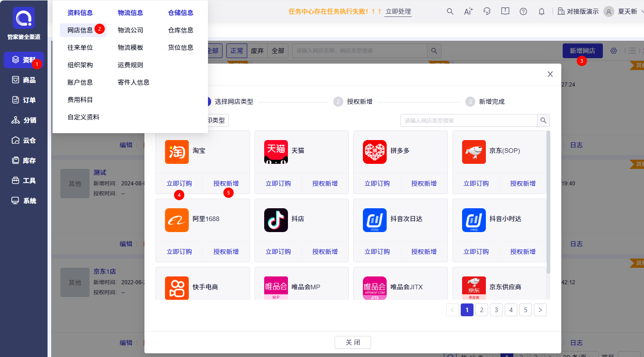Viewport: 644px width, 357px height.
Task: Click the 抖店 platform logo
Action: [x=276, y=220]
